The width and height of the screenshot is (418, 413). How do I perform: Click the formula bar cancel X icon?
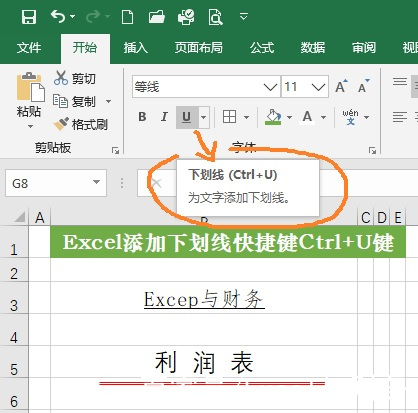pos(156,183)
